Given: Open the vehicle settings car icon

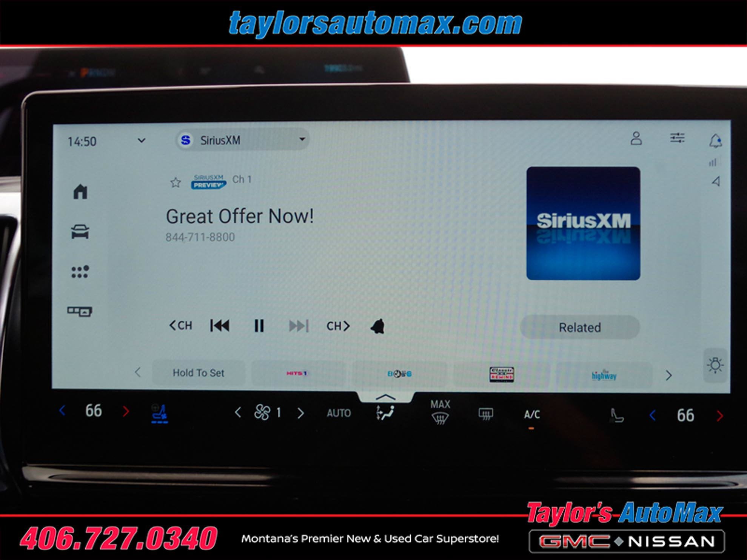Looking at the screenshot, I should [80, 232].
